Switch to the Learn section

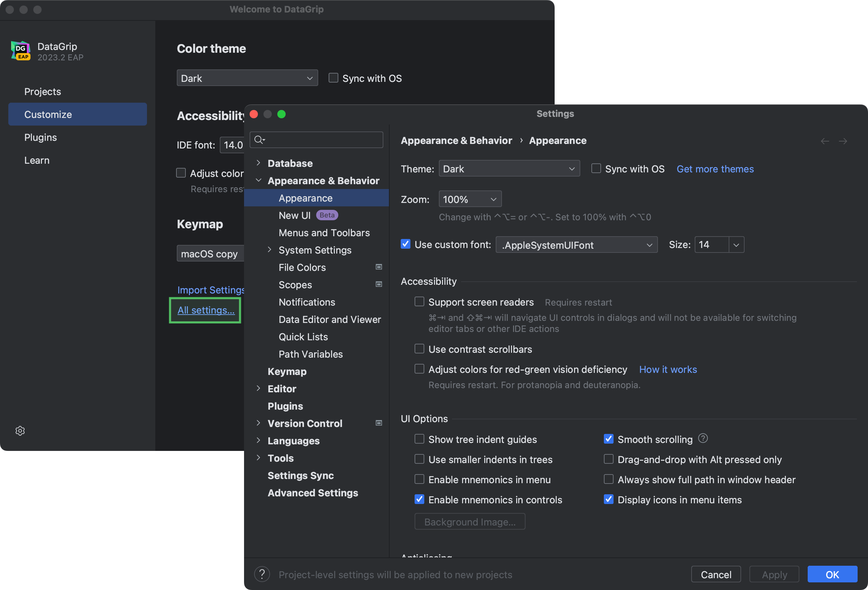[x=37, y=160]
